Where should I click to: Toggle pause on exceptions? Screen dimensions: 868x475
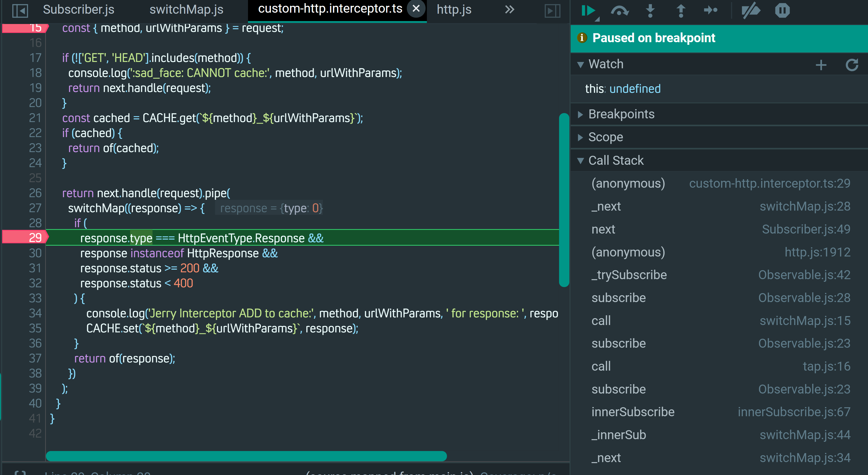[782, 11]
